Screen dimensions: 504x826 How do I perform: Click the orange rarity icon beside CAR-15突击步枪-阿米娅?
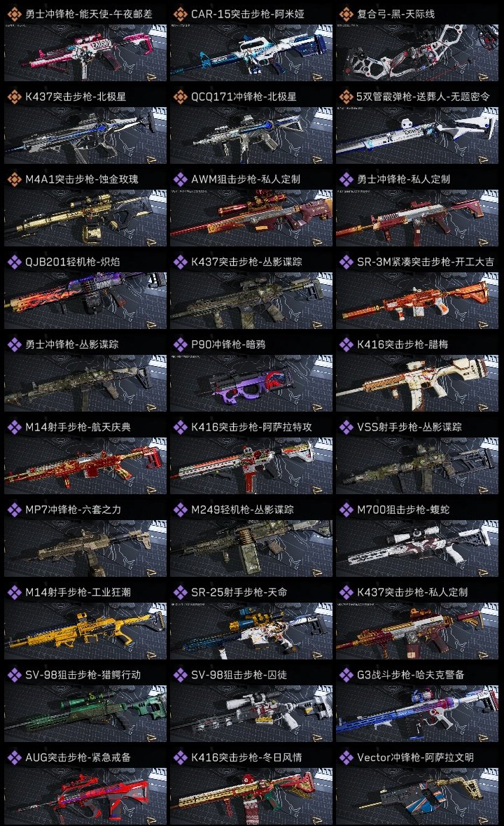(x=180, y=14)
